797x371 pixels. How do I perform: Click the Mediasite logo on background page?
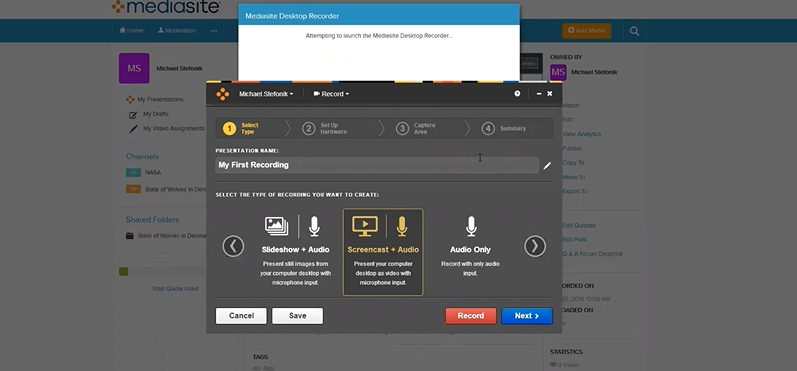click(166, 7)
